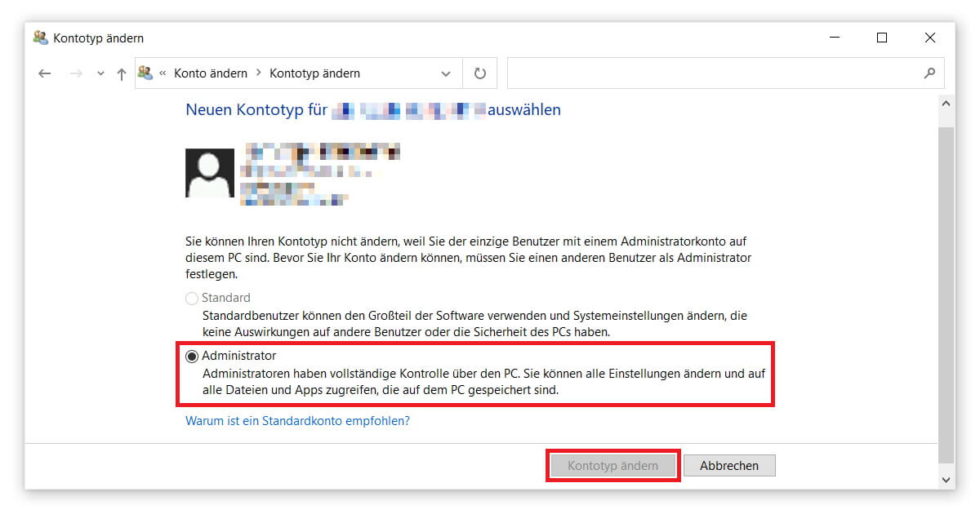The width and height of the screenshot is (980, 514).
Task: Select Kontotyp ändern in the breadcrumb
Action: point(315,73)
